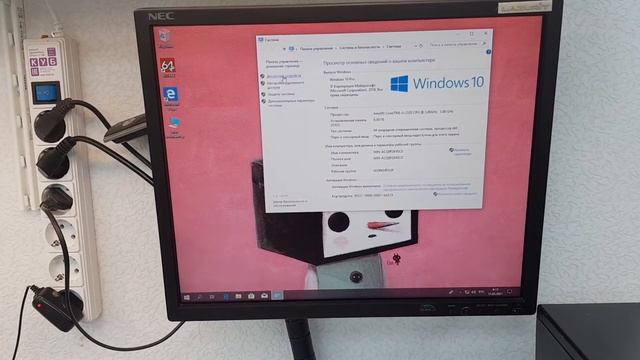
Task: Open Advanced system settings link in sidebar
Action: tap(291, 102)
